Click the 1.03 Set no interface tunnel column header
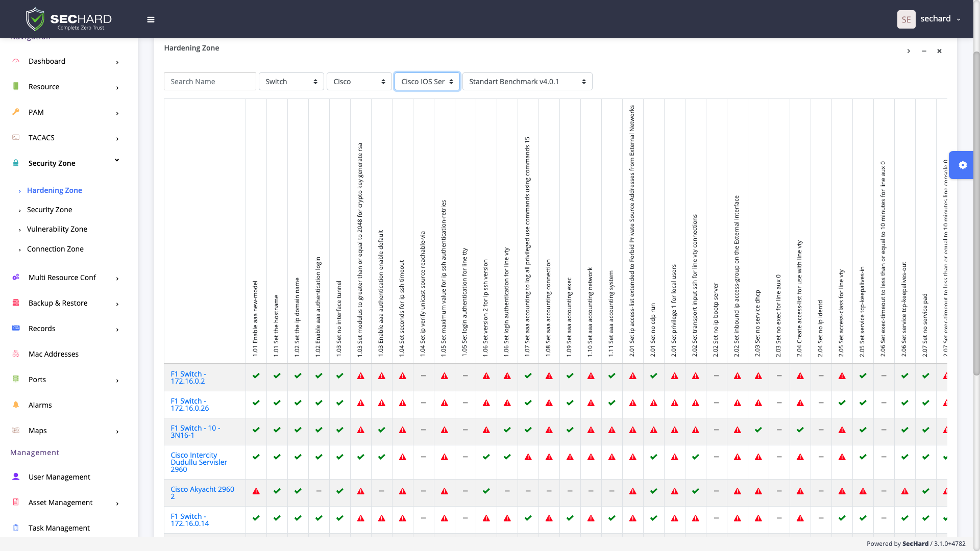 coord(339,319)
